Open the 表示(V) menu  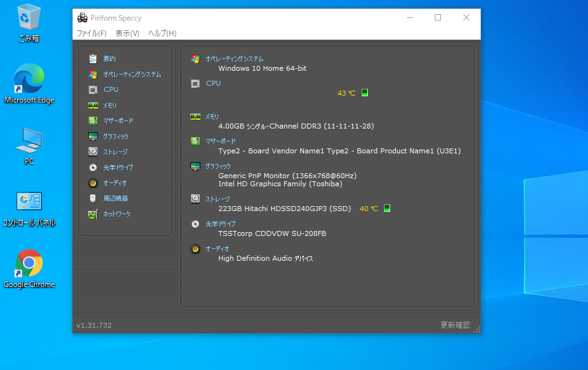coord(127,34)
